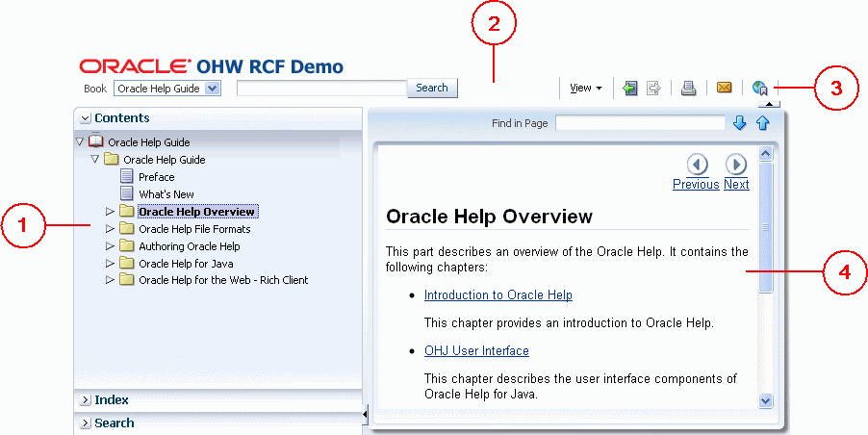Click the What's New document page icon

127,193
